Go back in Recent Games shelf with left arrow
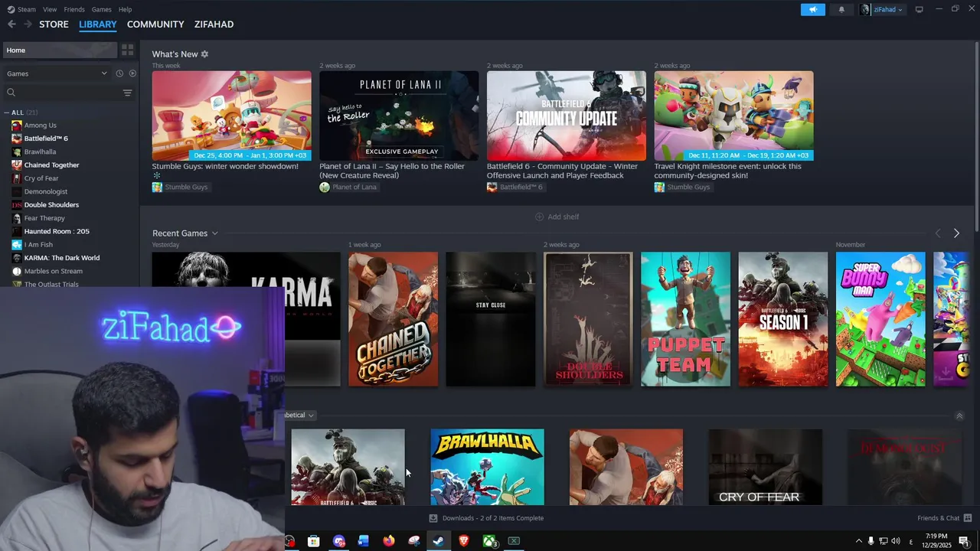980x551 pixels. click(x=938, y=233)
